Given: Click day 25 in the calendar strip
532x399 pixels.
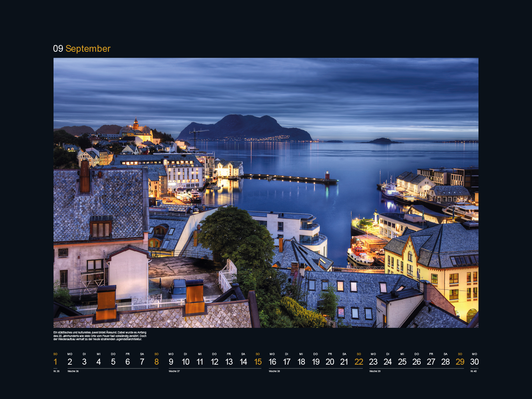Looking at the screenshot, I should tap(402, 362).
